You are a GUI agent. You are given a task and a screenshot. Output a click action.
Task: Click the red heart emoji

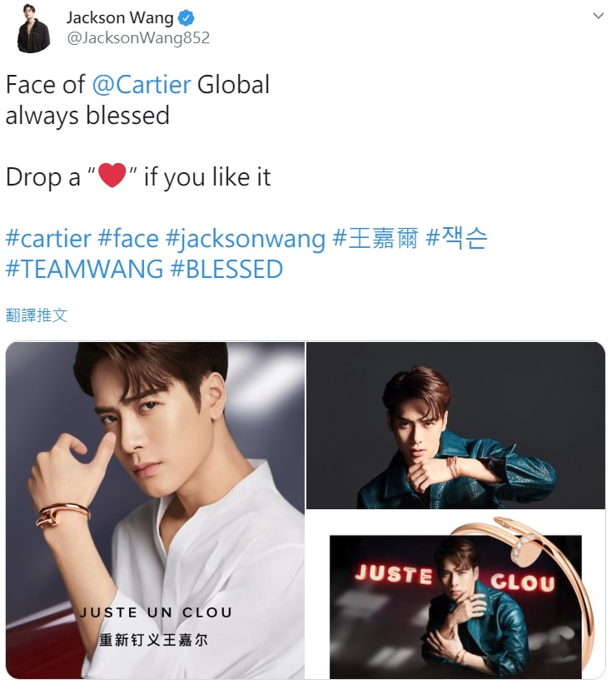tap(112, 176)
